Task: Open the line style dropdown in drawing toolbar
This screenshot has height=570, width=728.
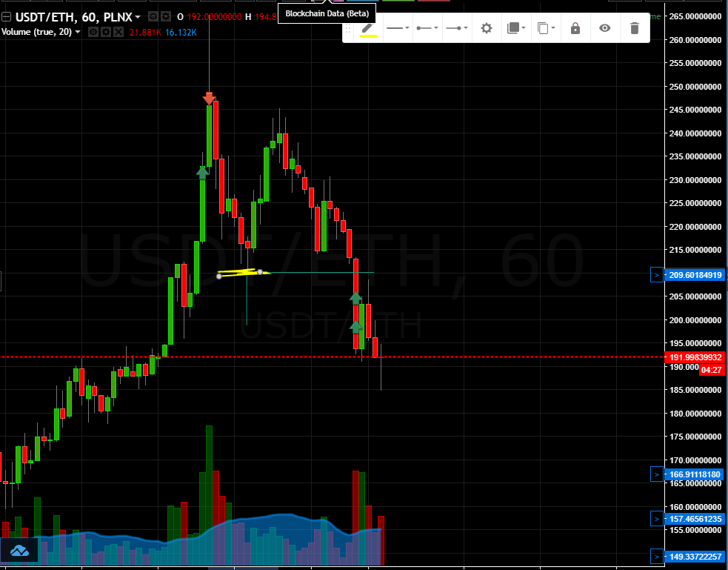Action: 398,28
